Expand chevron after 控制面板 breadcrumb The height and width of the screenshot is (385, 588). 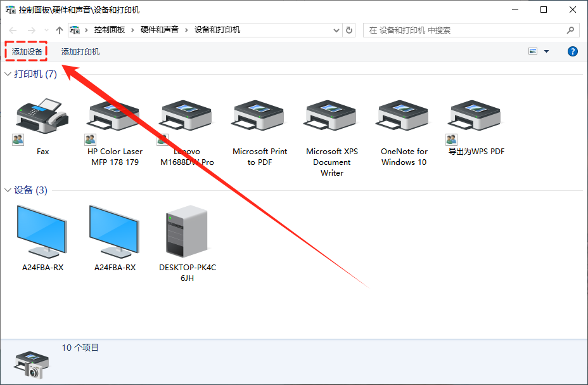(132, 30)
